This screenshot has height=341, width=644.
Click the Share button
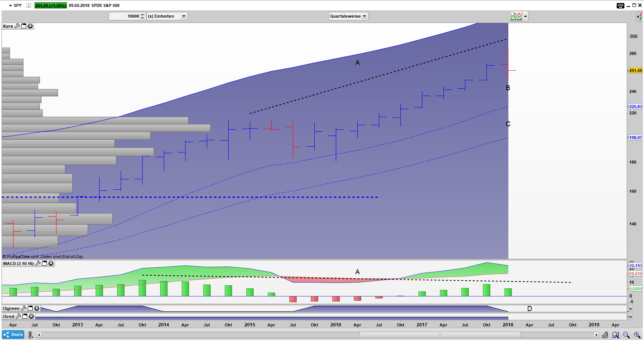(13, 334)
